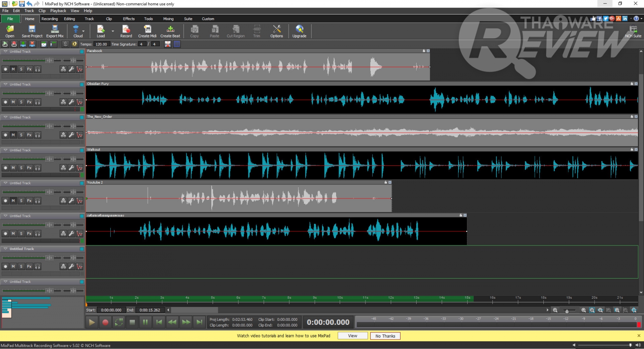Dismiss the banner with No Thanks
The height and width of the screenshot is (349, 644).
point(385,336)
